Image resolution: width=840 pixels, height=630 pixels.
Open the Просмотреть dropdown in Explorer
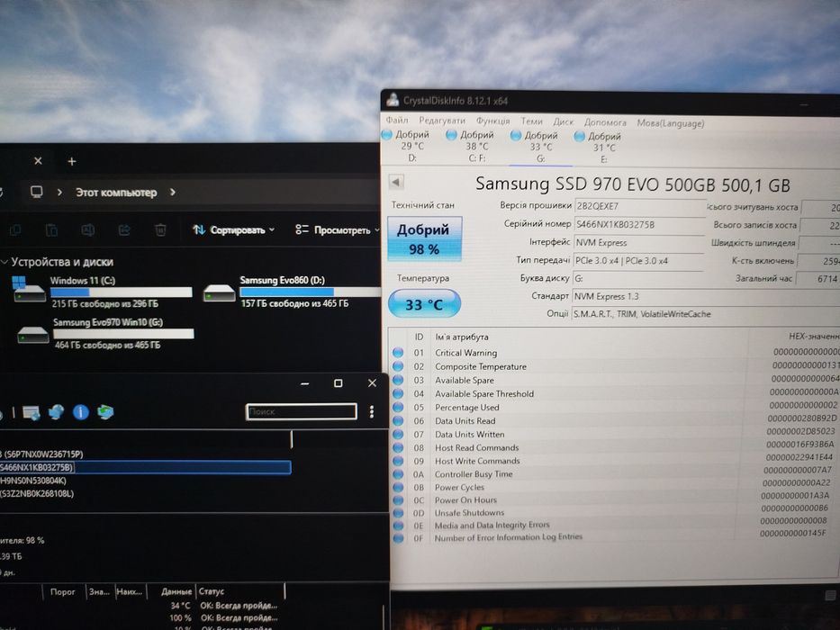pyautogui.click(x=338, y=229)
